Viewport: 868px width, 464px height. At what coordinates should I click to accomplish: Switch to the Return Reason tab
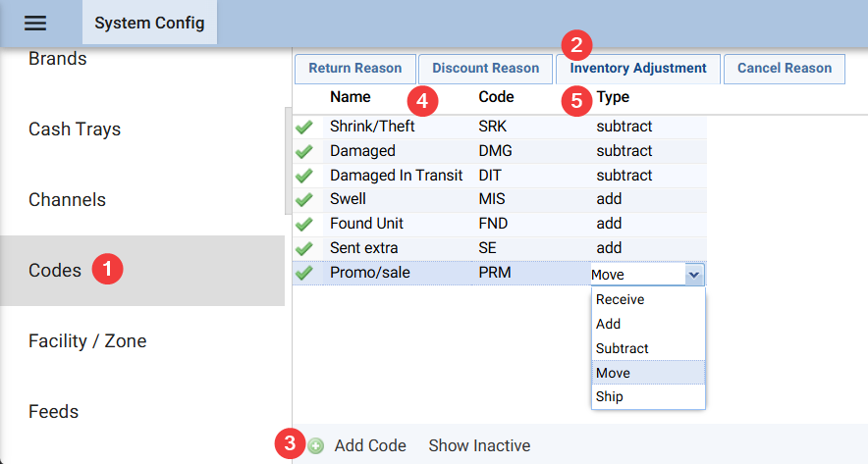354,69
